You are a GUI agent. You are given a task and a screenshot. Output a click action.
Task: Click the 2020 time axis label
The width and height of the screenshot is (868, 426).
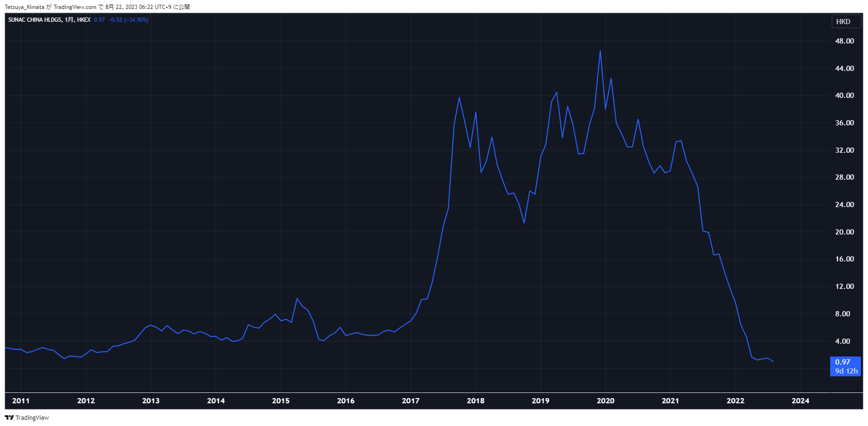pyautogui.click(x=605, y=401)
